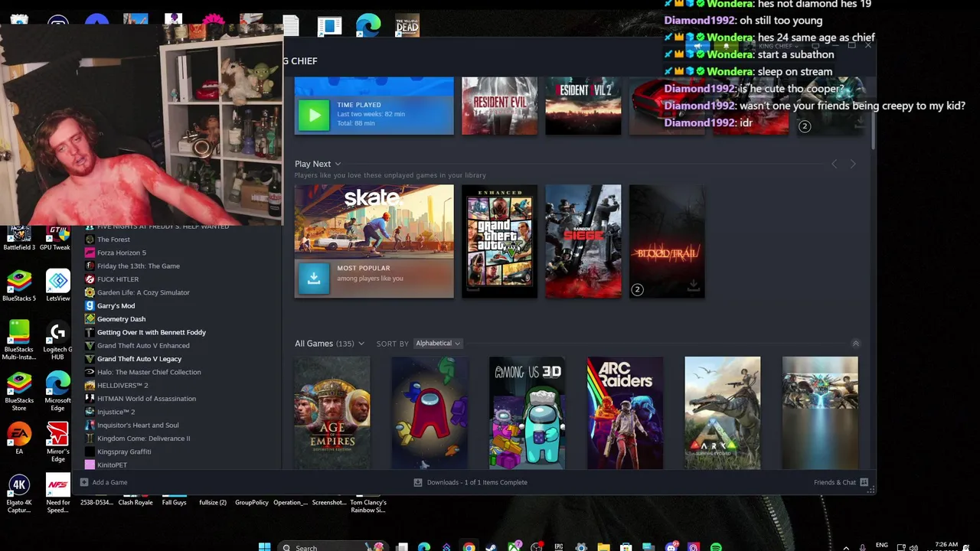The width and height of the screenshot is (980, 551).
Task: Click the taskbar volume speaker icon
Action: pyautogui.click(x=913, y=546)
